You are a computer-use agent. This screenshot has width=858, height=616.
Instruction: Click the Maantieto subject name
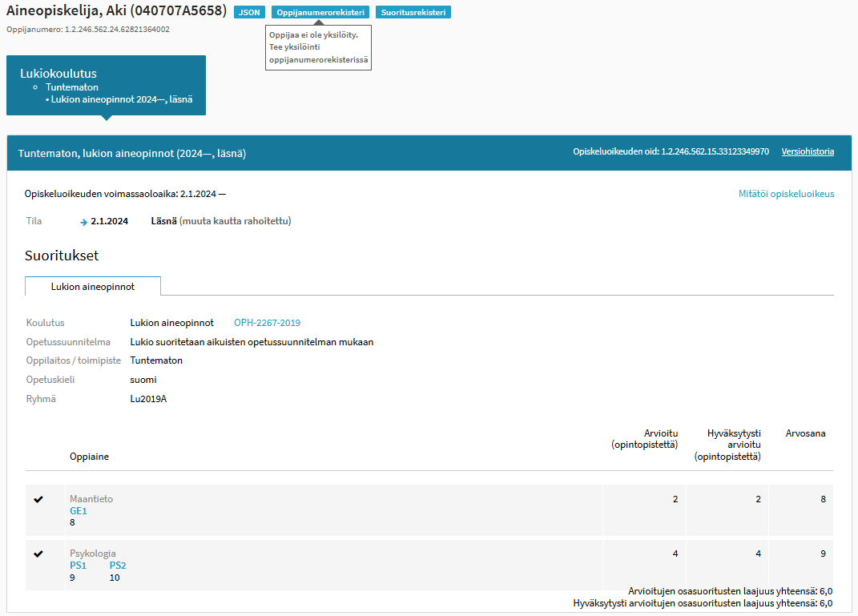tap(91, 499)
